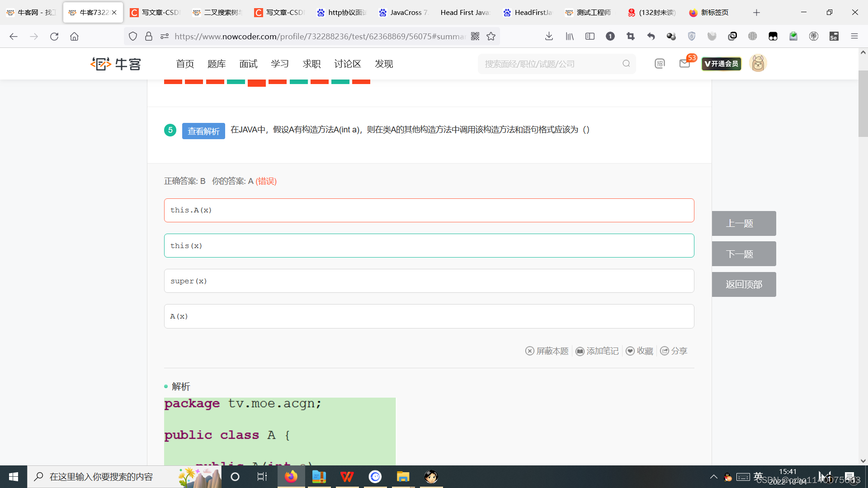This screenshot has width=868, height=488.
Task: Toggle the sidebar view icon
Action: pos(590,36)
